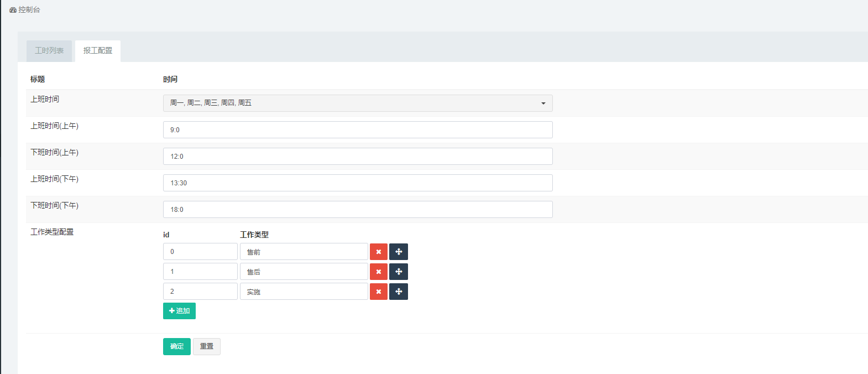The image size is (868, 374).
Task: Edit the 售前 work type field
Action: [304, 252]
